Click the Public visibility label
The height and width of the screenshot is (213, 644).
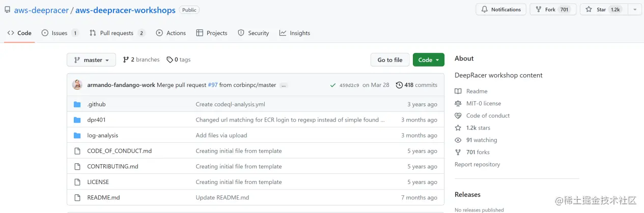point(189,10)
